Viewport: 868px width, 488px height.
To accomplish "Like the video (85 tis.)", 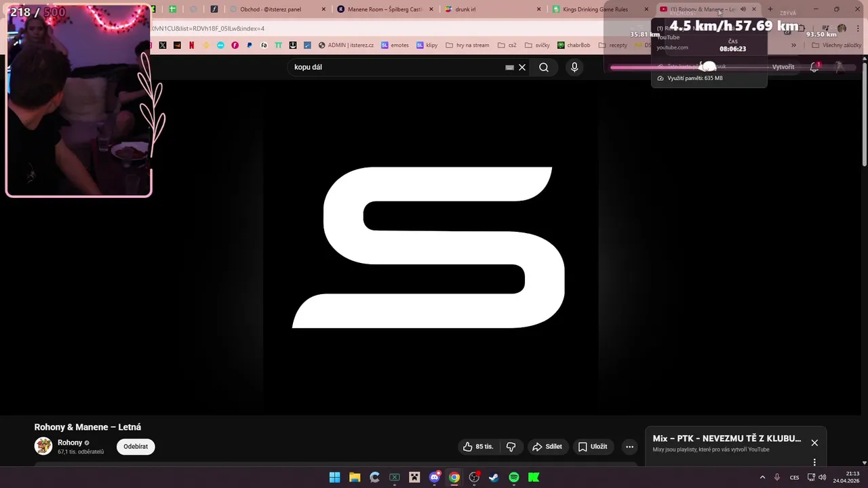I will 478,447.
